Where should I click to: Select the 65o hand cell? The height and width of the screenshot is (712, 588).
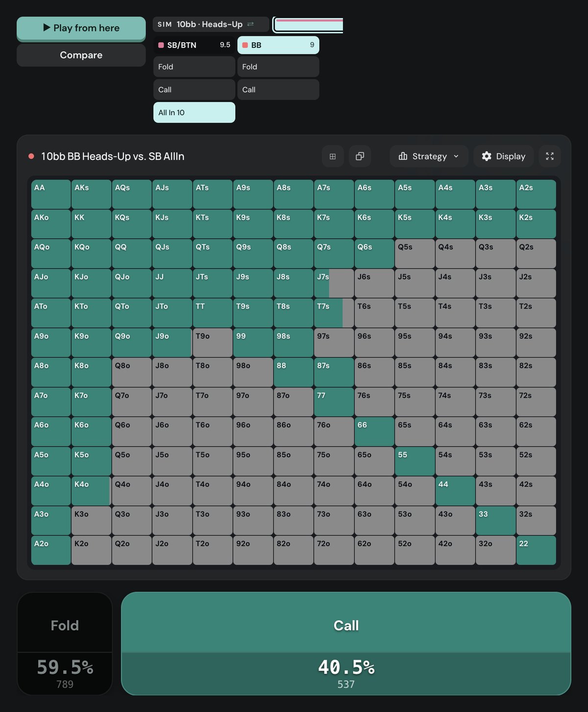coord(374,461)
